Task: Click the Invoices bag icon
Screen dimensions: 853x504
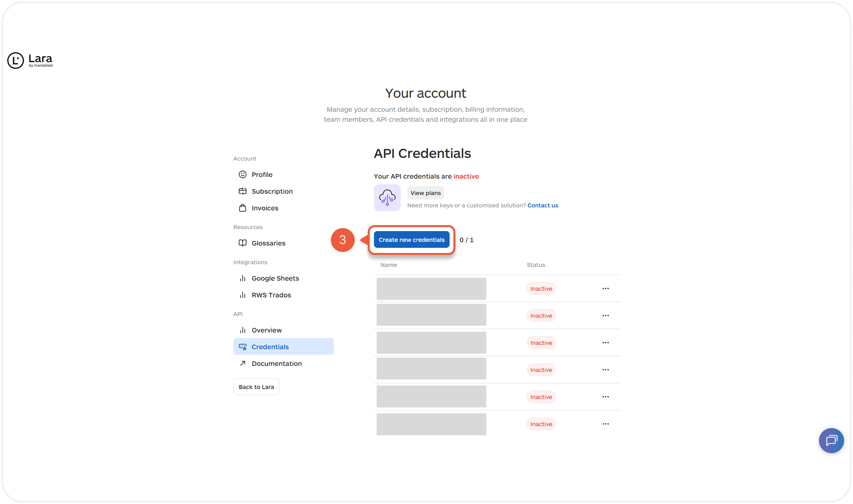Action: pyautogui.click(x=242, y=208)
